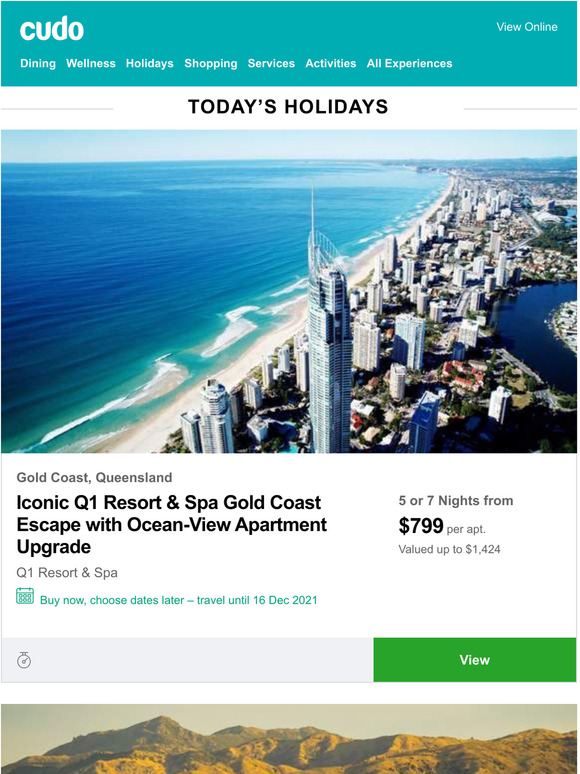
Task: Select the Holidays menu item
Action: tap(150, 63)
